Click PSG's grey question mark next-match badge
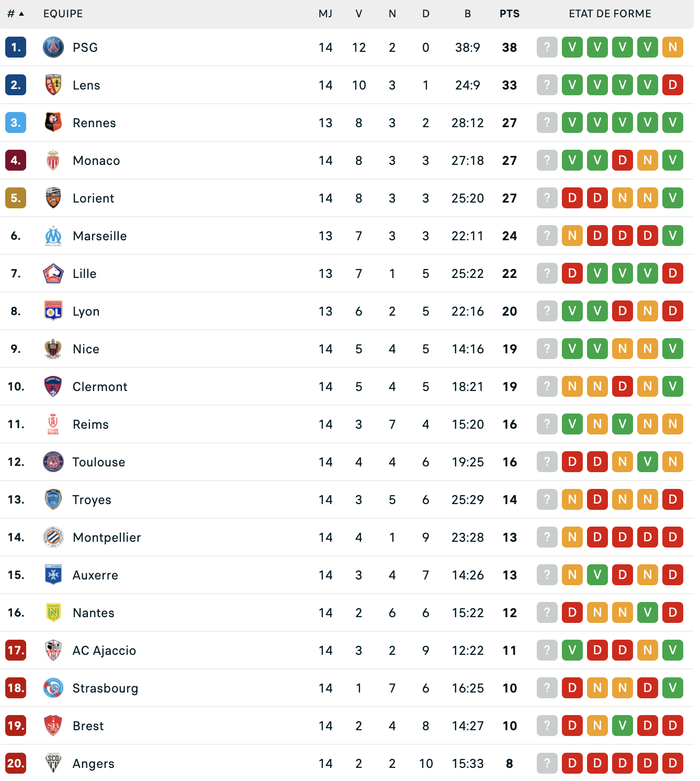This screenshot has height=781, width=700. click(547, 48)
